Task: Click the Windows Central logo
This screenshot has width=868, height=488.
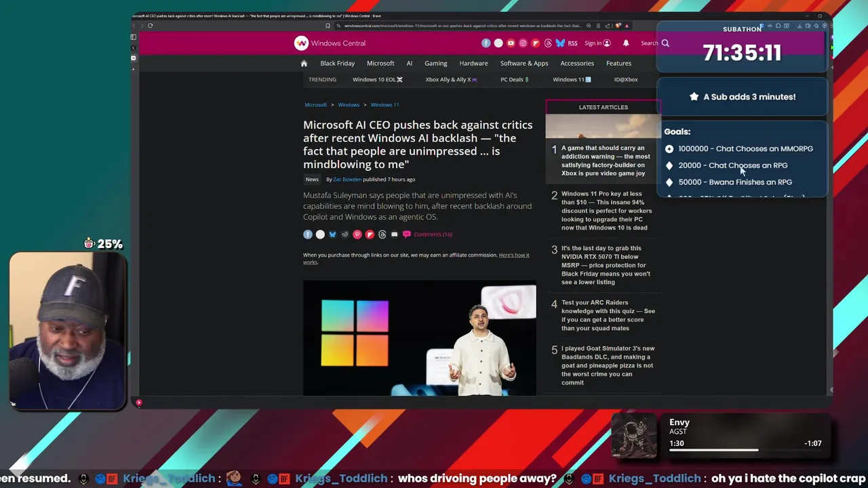Action: pyautogui.click(x=330, y=43)
